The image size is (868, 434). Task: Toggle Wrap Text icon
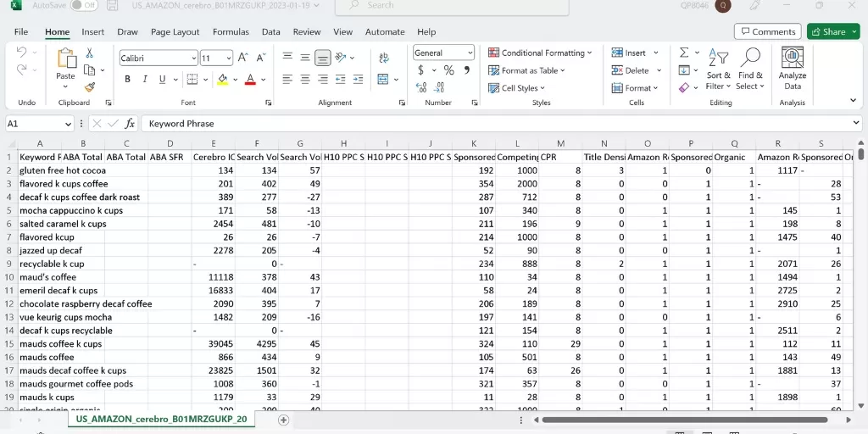pyautogui.click(x=384, y=58)
